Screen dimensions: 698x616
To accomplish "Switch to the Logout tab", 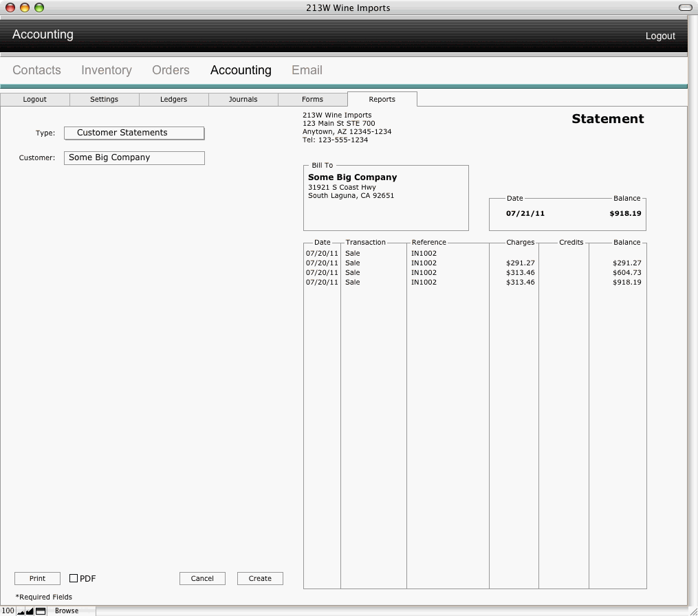I will pos(34,99).
